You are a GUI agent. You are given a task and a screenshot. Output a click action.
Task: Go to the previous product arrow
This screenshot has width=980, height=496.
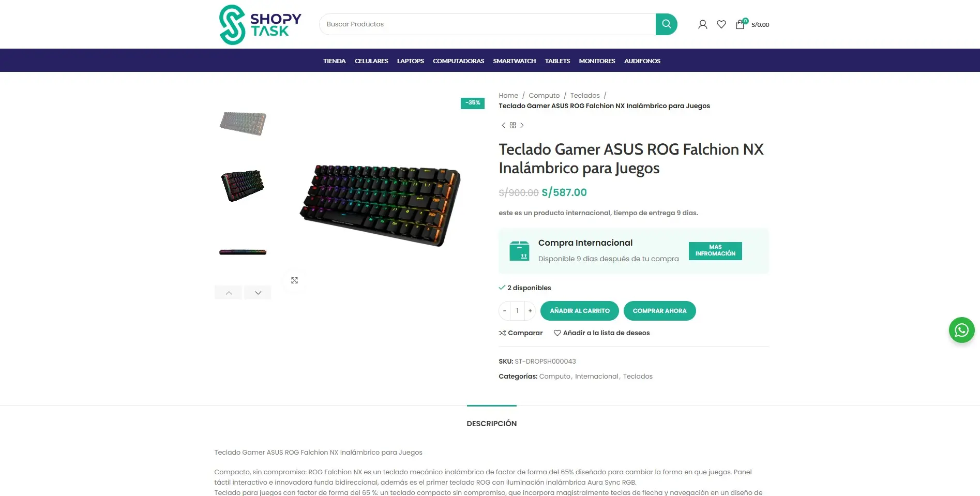503,125
